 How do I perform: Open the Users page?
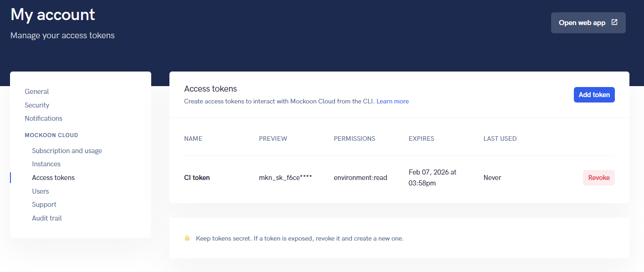pos(41,191)
